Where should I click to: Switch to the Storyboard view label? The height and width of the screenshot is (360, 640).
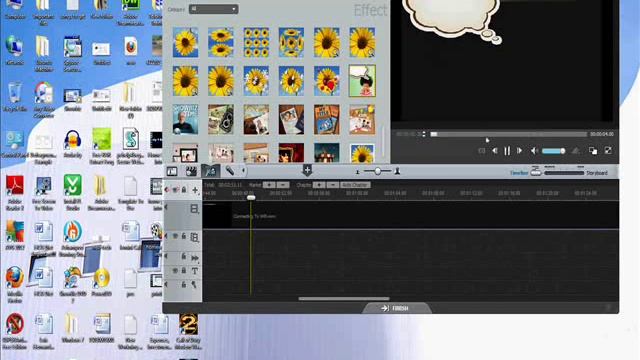[x=597, y=173]
